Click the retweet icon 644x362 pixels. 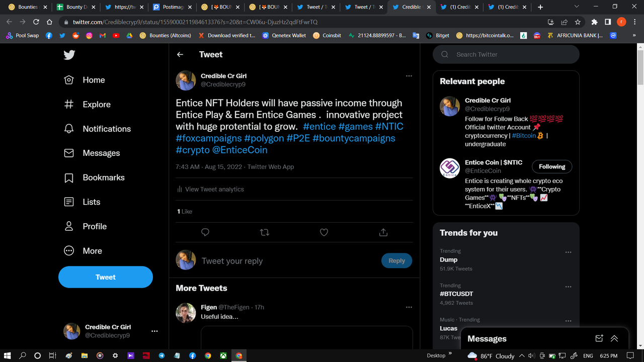pos(265,232)
